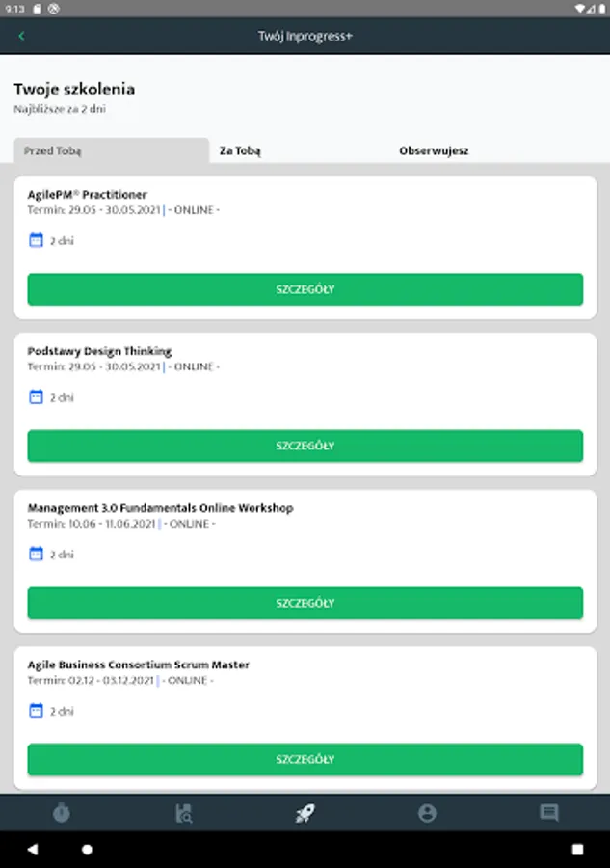Tap the calendar icon under AgilePM Practitioner
The image size is (610, 868).
coord(36,240)
